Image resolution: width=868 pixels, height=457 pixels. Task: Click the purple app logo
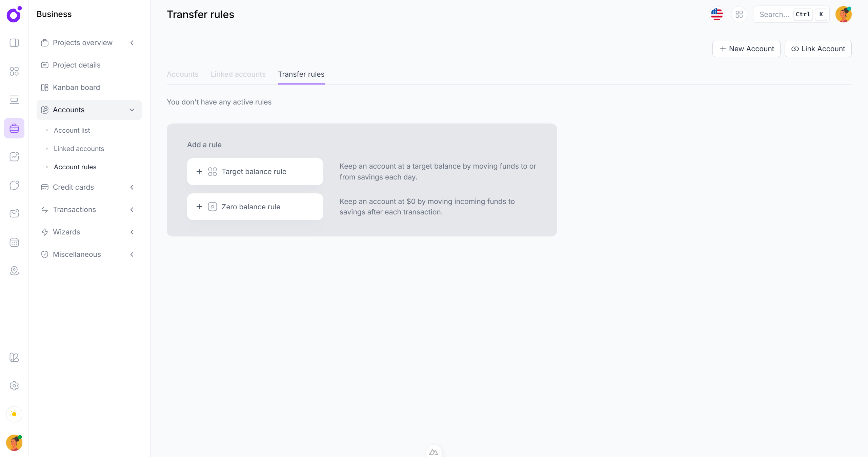click(x=14, y=14)
